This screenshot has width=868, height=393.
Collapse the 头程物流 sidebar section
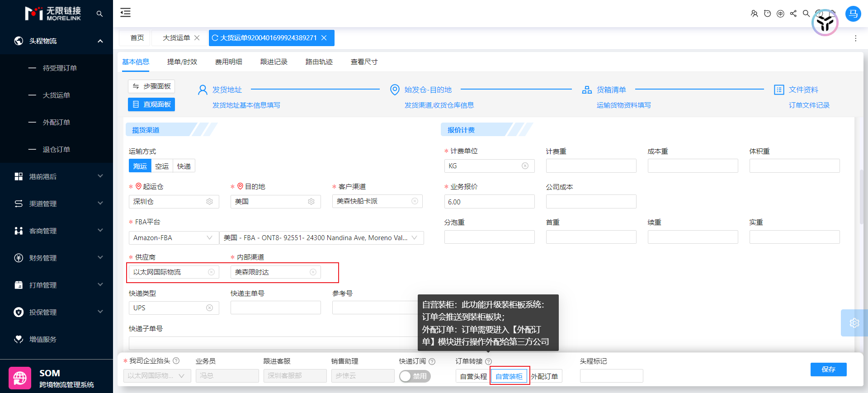57,41
